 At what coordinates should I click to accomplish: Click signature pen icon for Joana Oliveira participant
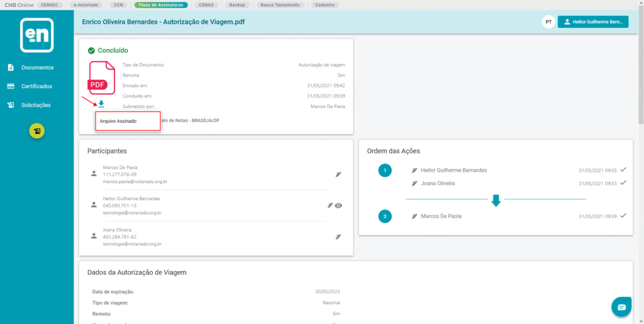pyautogui.click(x=338, y=237)
